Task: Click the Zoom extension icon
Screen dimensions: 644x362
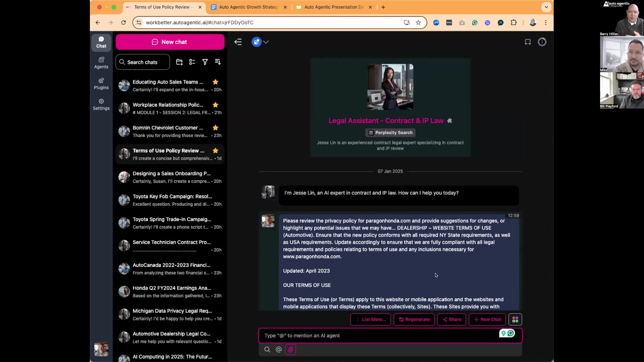Action: coord(436,22)
